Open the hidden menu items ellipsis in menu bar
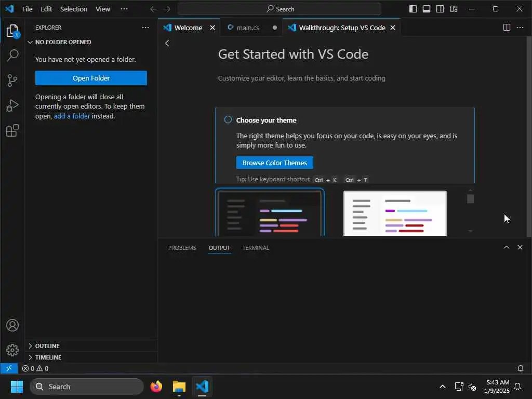This screenshot has height=399, width=532. (x=124, y=9)
